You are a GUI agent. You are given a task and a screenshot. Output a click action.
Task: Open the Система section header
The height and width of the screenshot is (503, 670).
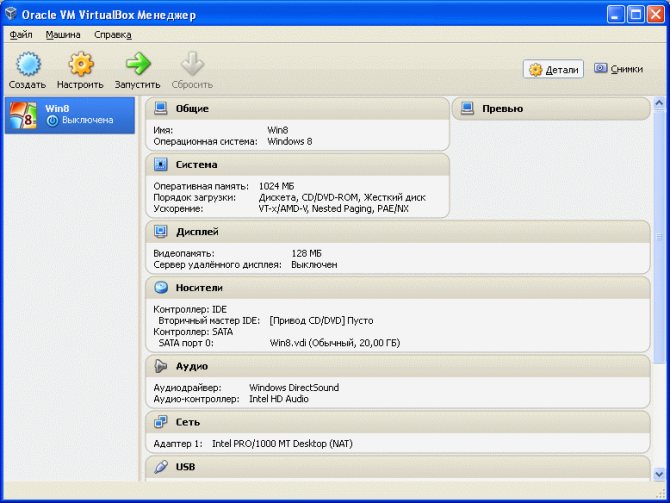(x=297, y=165)
